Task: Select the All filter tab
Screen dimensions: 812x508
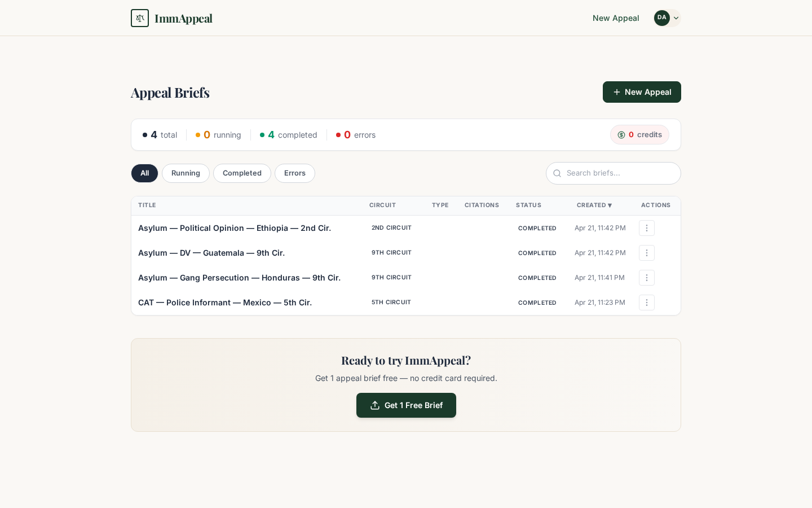Action: click(x=145, y=173)
